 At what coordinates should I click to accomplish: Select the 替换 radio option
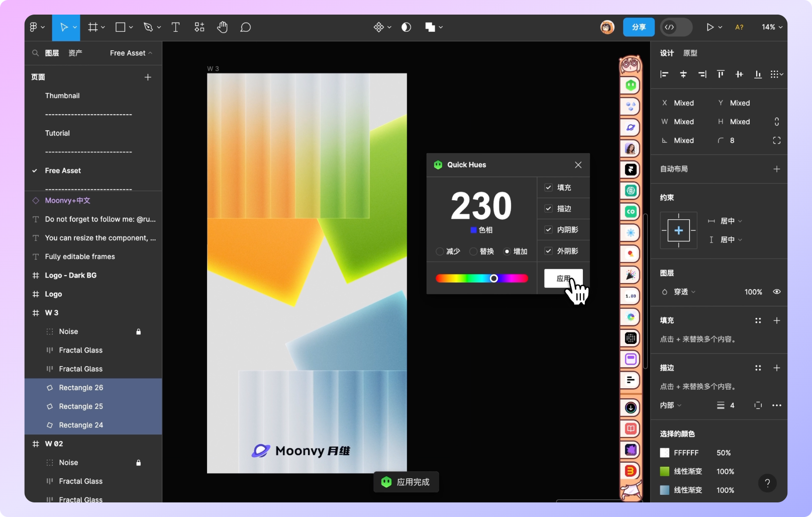click(473, 251)
